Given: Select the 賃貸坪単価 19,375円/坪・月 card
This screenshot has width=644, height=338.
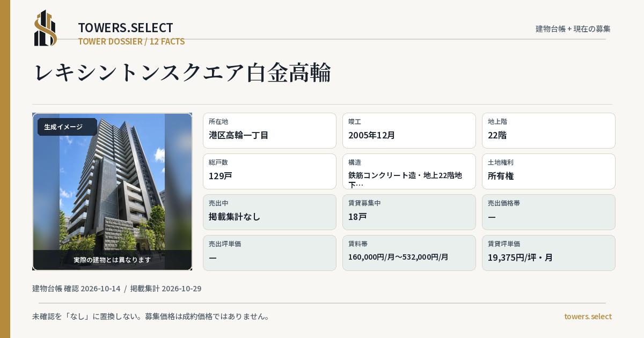Looking at the screenshot, I should pos(548,253).
